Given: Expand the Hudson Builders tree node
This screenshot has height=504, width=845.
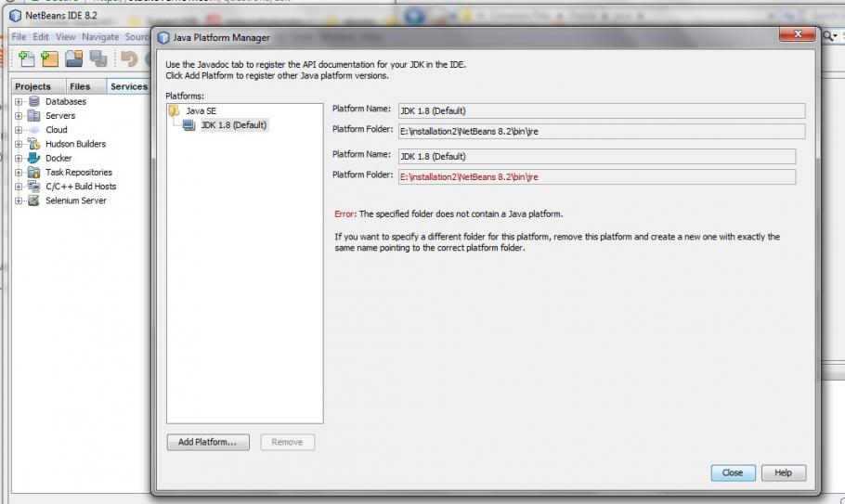Looking at the screenshot, I should 19,144.
